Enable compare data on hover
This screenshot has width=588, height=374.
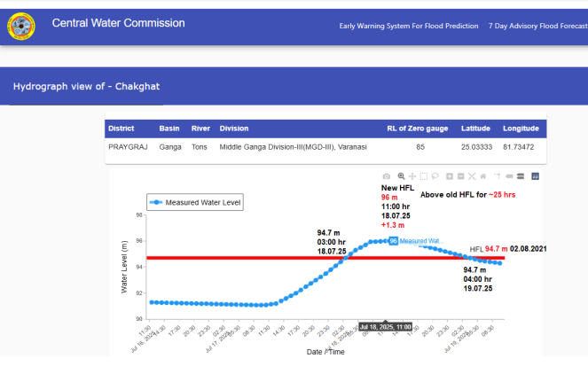click(521, 176)
